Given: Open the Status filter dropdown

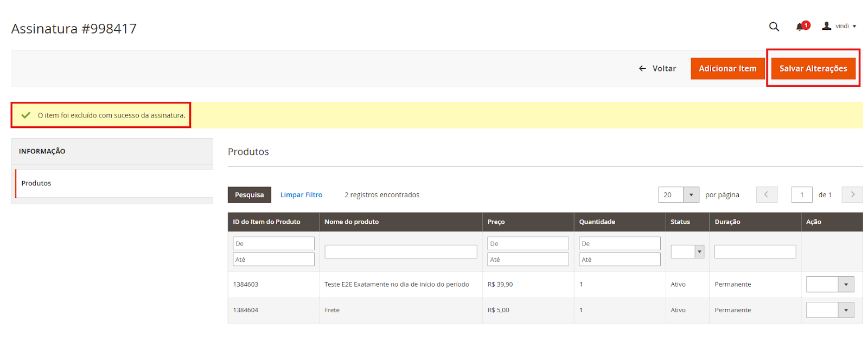Looking at the screenshot, I should [687, 251].
